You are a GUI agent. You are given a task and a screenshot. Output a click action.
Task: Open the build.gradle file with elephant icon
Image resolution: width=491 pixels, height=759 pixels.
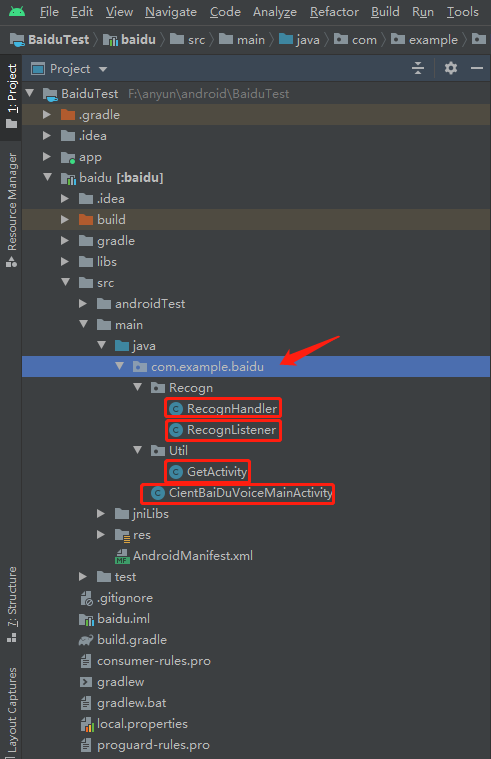point(123,640)
